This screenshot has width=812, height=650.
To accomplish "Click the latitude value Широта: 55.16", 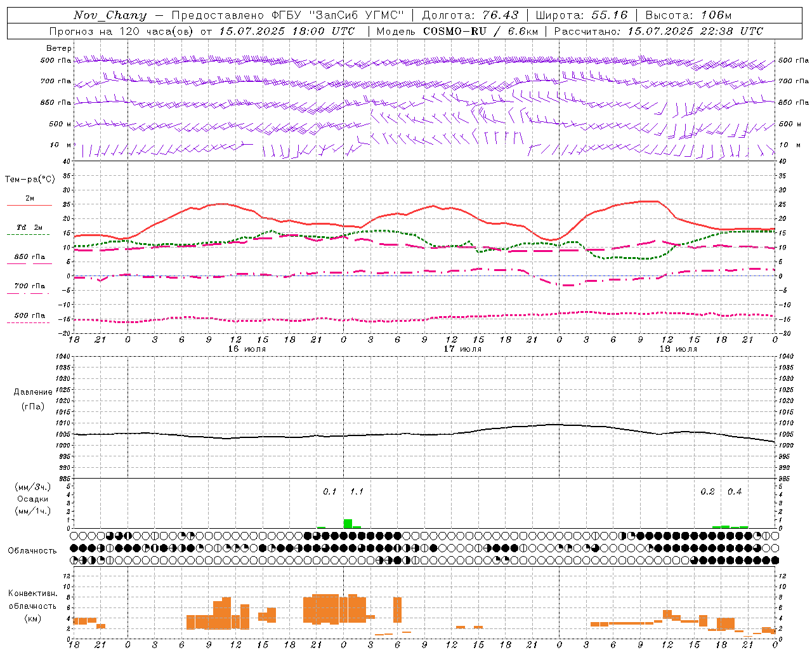I will [x=582, y=15].
